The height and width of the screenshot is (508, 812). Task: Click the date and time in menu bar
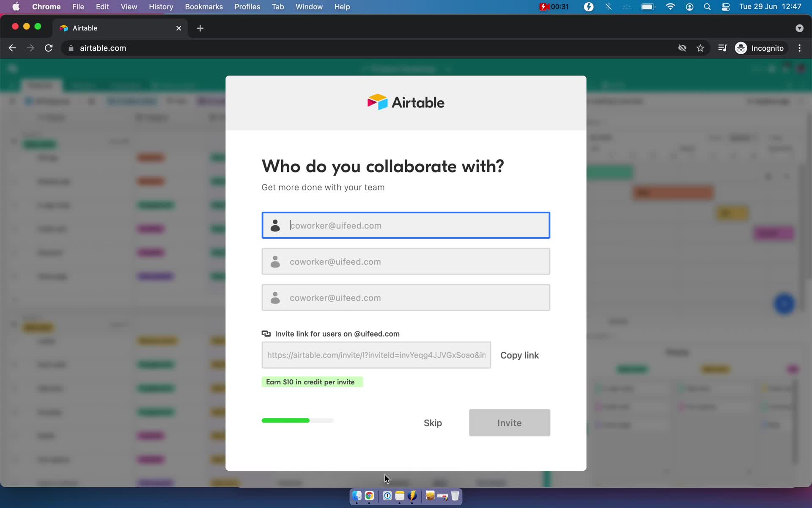click(x=770, y=7)
